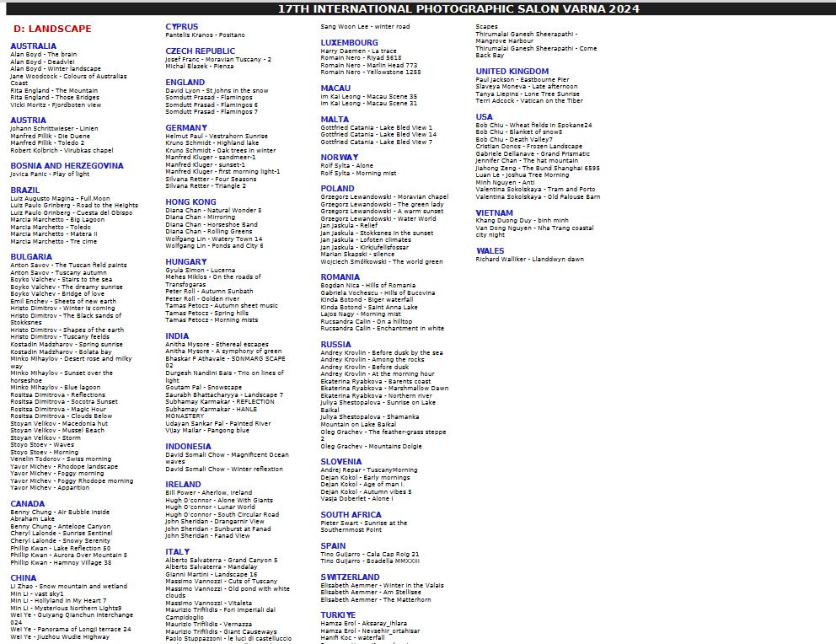Select the HONG KONG country heading
Screen dimensions: 836x644
point(190,202)
